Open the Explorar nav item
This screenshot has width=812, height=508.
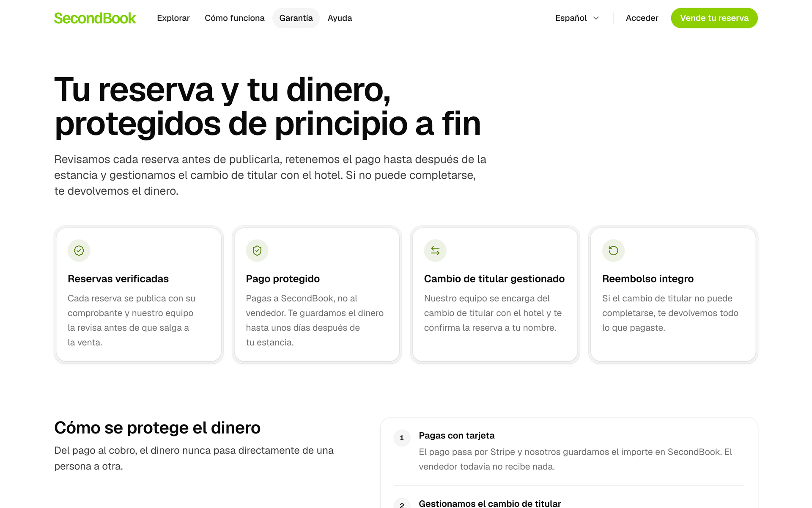coord(173,18)
